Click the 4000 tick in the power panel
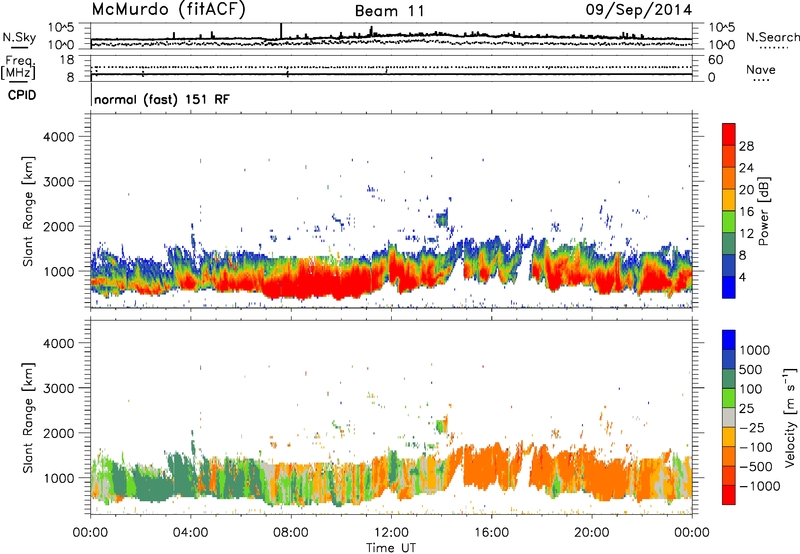The height and width of the screenshot is (554, 800). pos(58,137)
